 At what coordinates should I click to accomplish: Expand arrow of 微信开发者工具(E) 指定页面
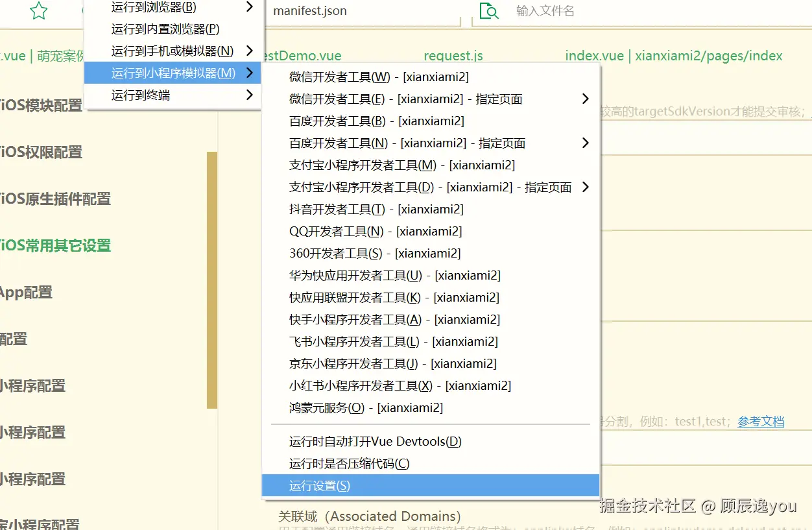[x=586, y=99]
